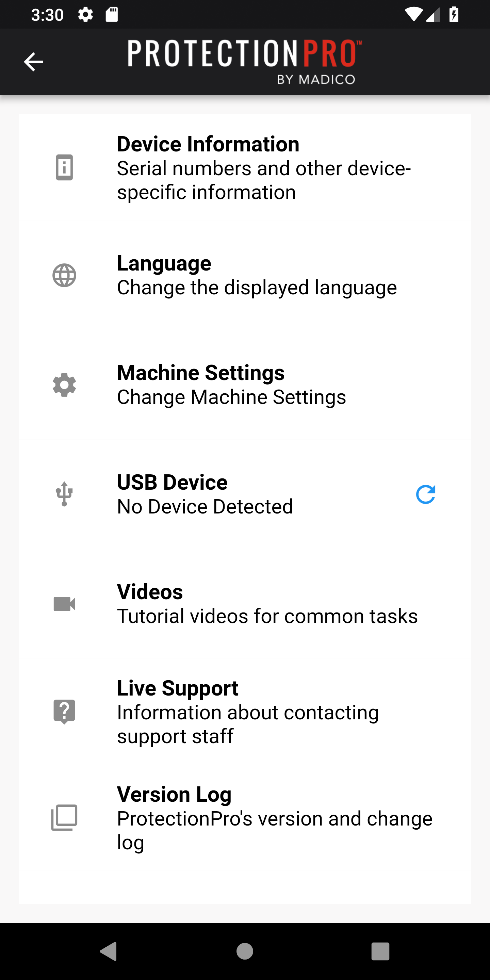Open the Videos tutorials entry
The height and width of the screenshot is (980, 490).
coord(245,604)
